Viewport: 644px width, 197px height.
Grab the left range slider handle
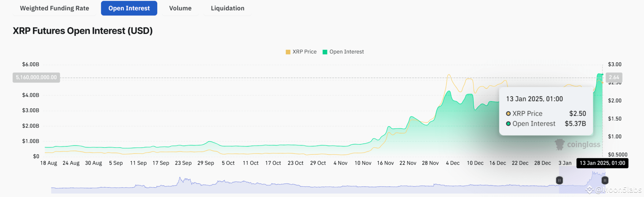click(x=559, y=180)
